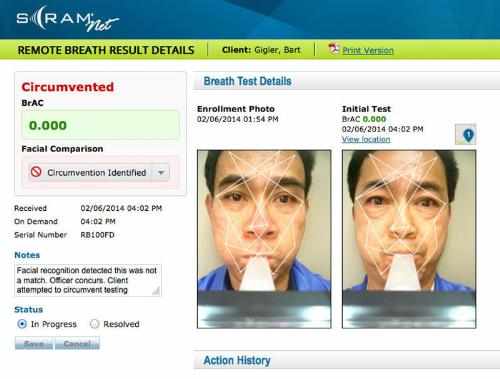Click the PDF icon beside Print Version

(x=333, y=49)
